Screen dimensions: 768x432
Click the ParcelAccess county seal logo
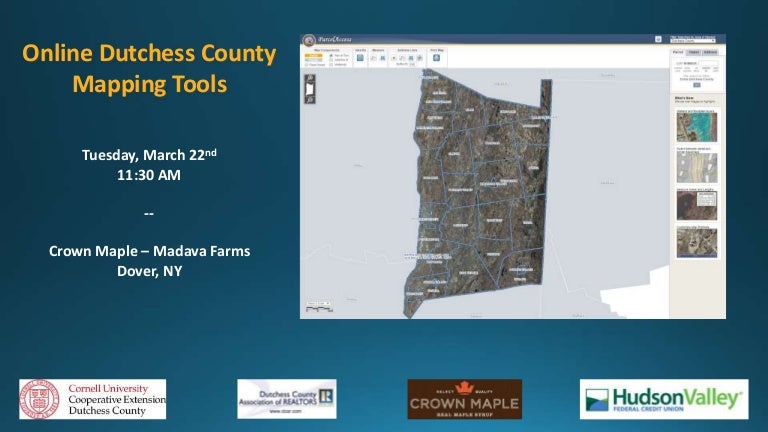point(309,41)
